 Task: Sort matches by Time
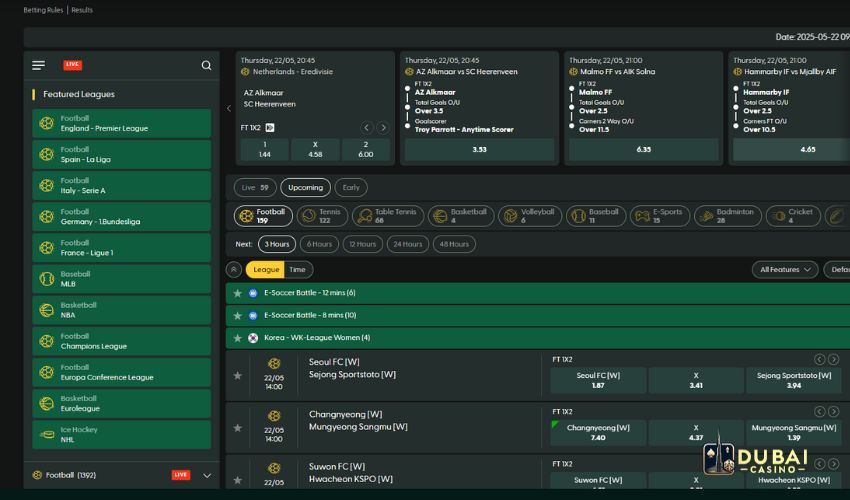tap(297, 270)
